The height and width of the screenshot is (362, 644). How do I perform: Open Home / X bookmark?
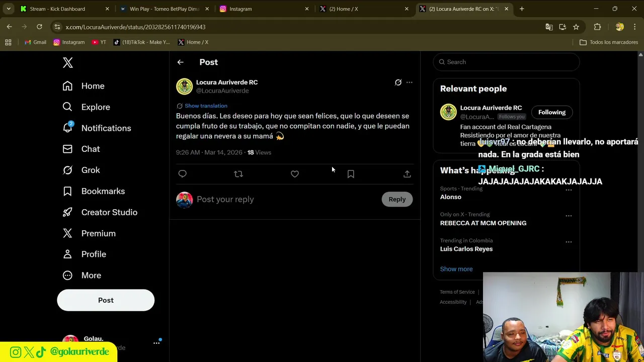point(193,42)
